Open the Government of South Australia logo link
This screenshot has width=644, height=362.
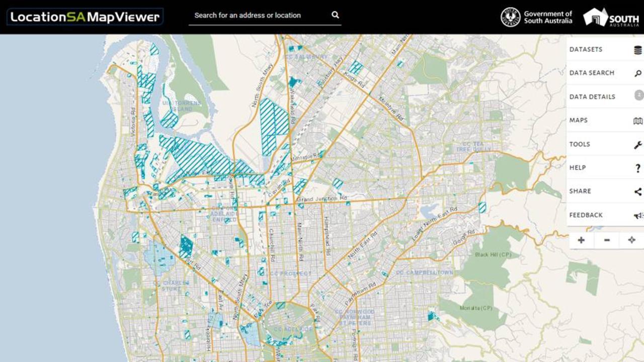click(x=536, y=17)
